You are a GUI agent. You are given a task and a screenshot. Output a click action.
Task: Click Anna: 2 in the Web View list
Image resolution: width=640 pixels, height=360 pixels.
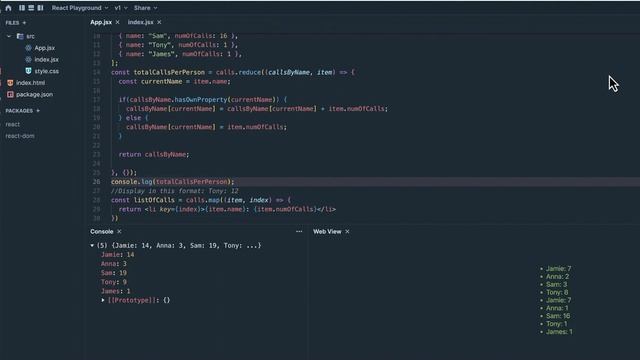[558, 277]
